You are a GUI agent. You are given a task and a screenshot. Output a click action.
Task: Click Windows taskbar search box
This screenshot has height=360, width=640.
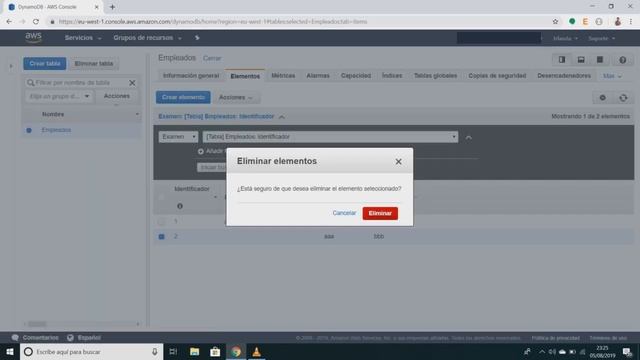point(91,351)
